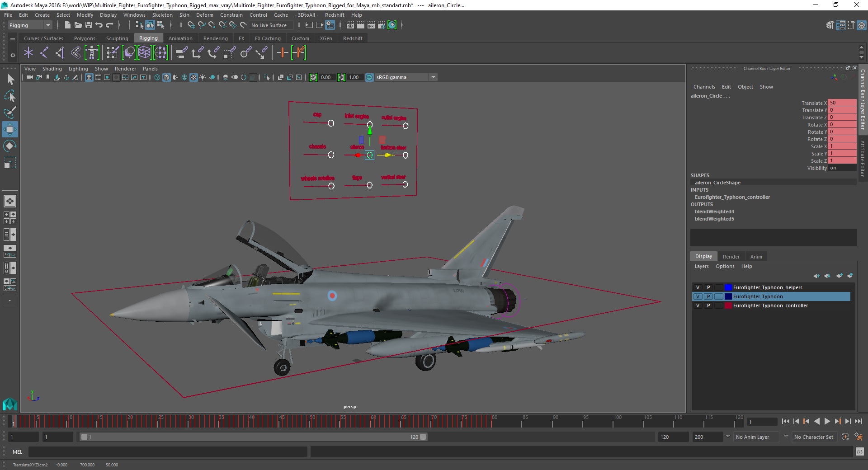This screenshot has width=868, height=470.
Task: Open Render Settings icon
Action: click(382, 25)
